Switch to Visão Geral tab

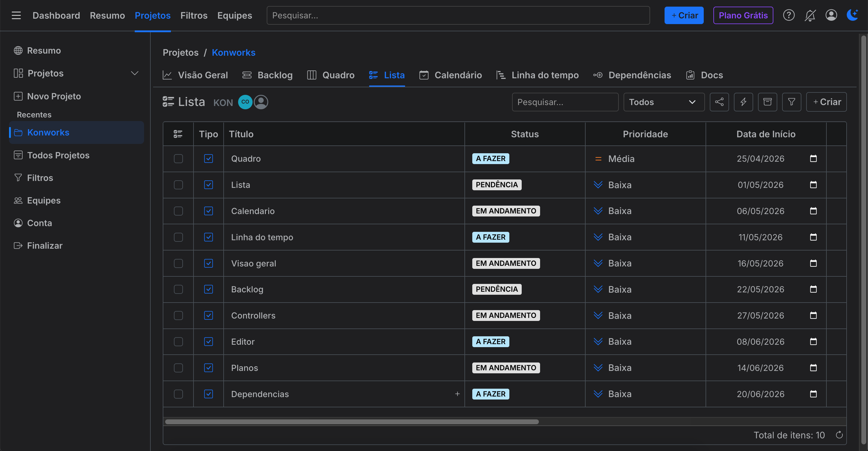click(195, 75)
